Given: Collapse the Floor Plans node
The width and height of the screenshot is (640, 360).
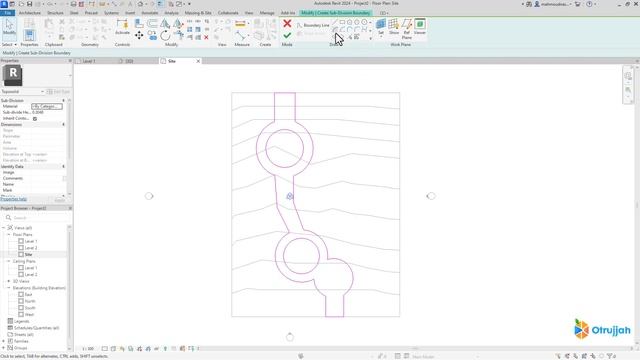Looking at the screenshot, I should [x=9, y=235].
